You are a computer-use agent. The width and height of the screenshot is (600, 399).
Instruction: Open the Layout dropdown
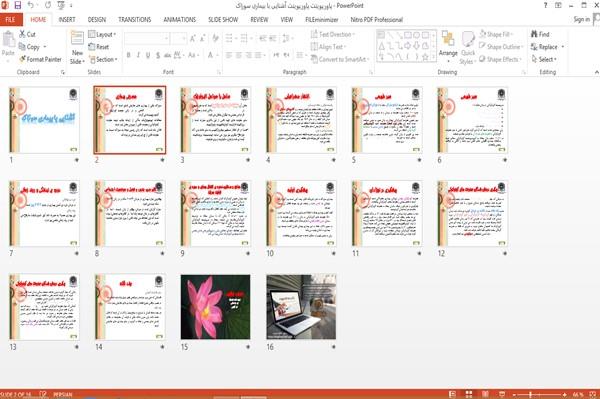click(x=102, y=34)
